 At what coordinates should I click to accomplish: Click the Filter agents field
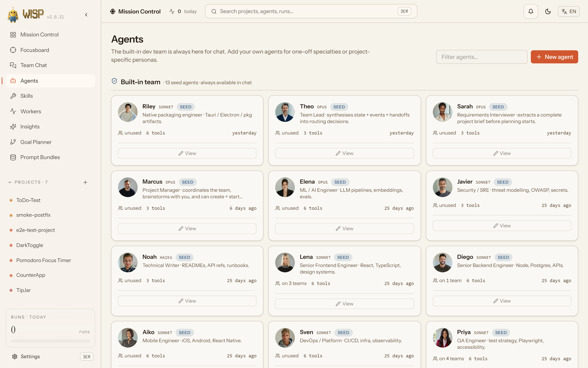(x=482, y=57)
